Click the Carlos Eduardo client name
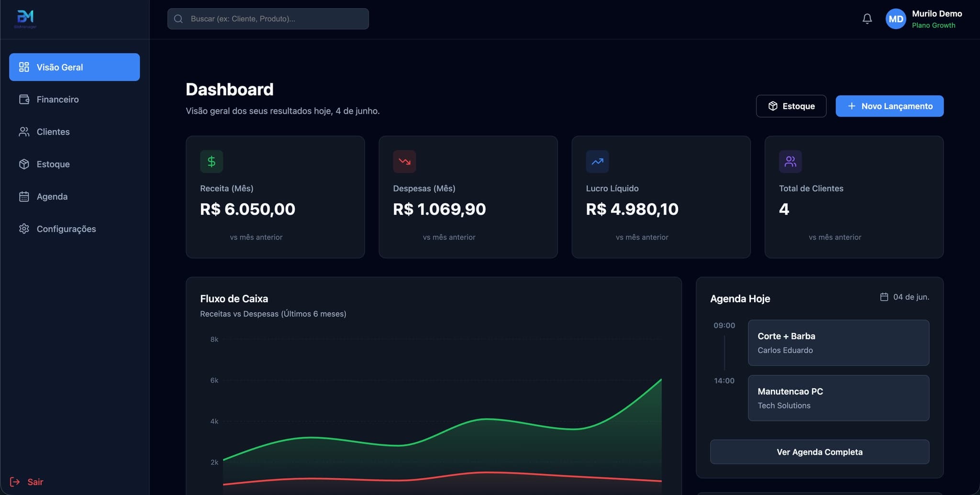The height and width of the screenshot is (495, 980). point(785,350)
